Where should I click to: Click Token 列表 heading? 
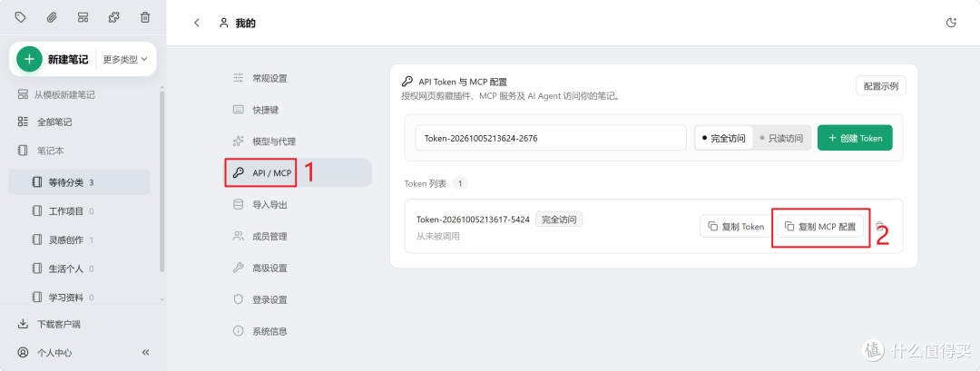[x=426, y=183]
